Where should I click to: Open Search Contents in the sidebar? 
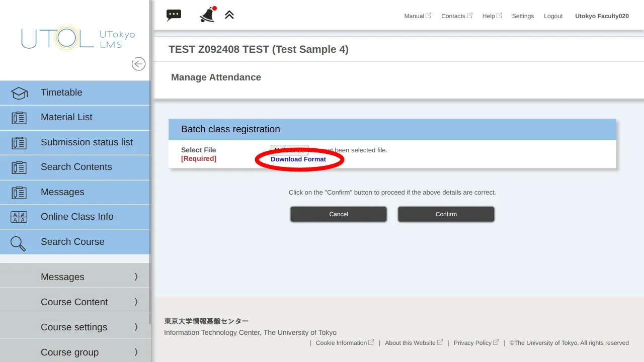(76, 167)
